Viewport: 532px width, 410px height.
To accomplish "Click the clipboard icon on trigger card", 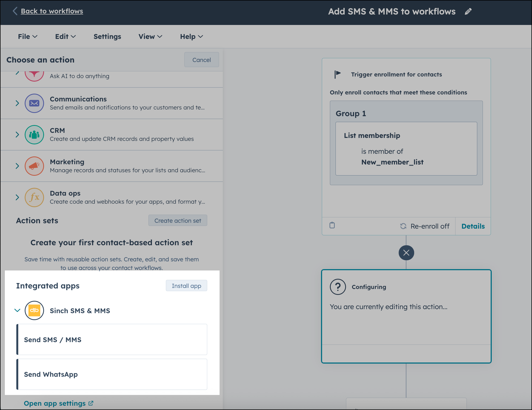I will [x=332, y=226].
